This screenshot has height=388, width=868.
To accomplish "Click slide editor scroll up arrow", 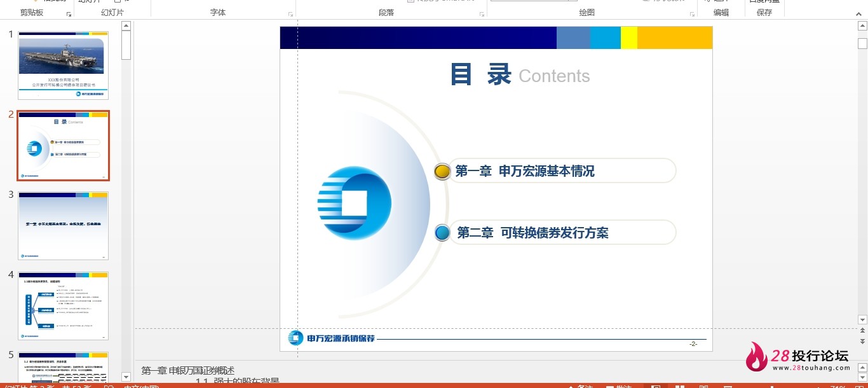I will [x=862, y=26].
